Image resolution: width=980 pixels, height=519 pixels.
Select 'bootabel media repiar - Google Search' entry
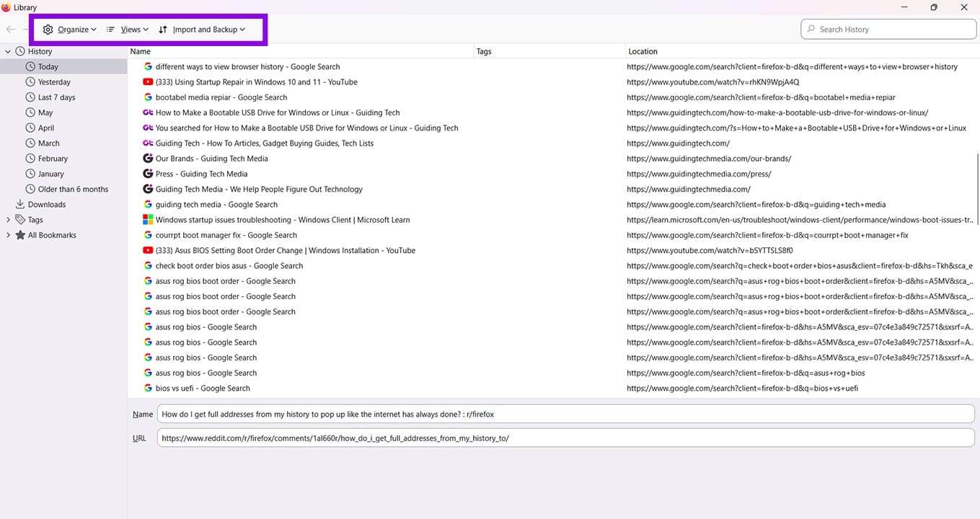[x=221, y=97]
